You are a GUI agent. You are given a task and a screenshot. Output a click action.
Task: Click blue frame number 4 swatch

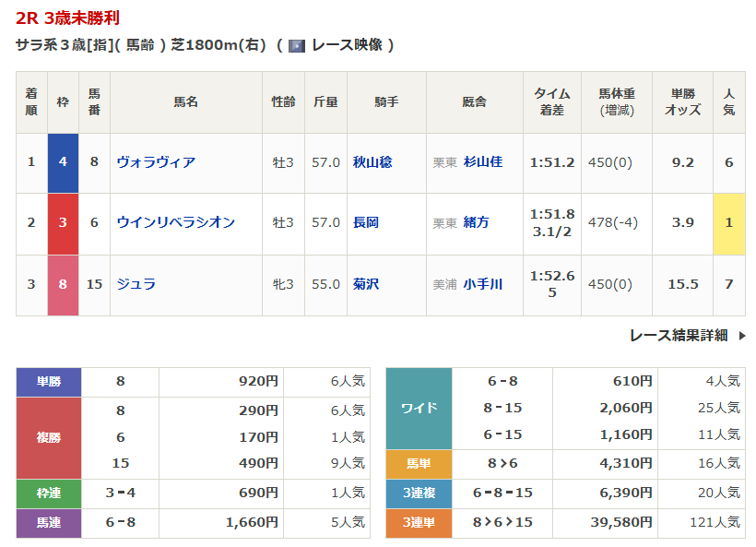[63, 162]
